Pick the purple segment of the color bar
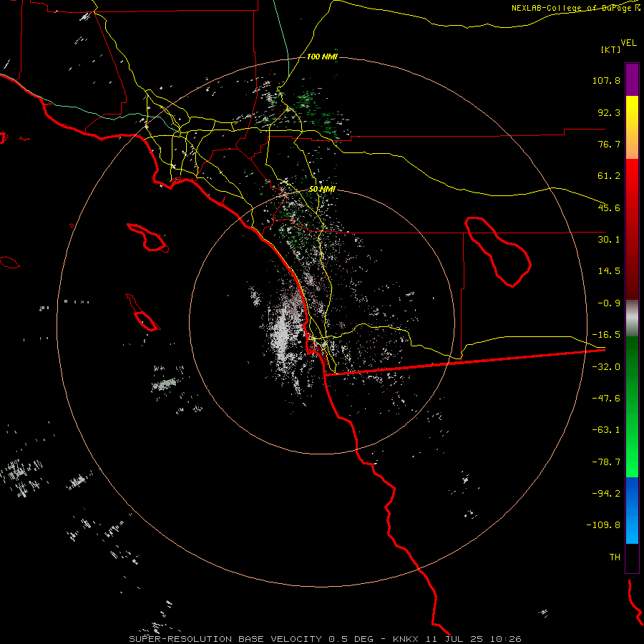644x644 pixels. click(x=632, y=79)
